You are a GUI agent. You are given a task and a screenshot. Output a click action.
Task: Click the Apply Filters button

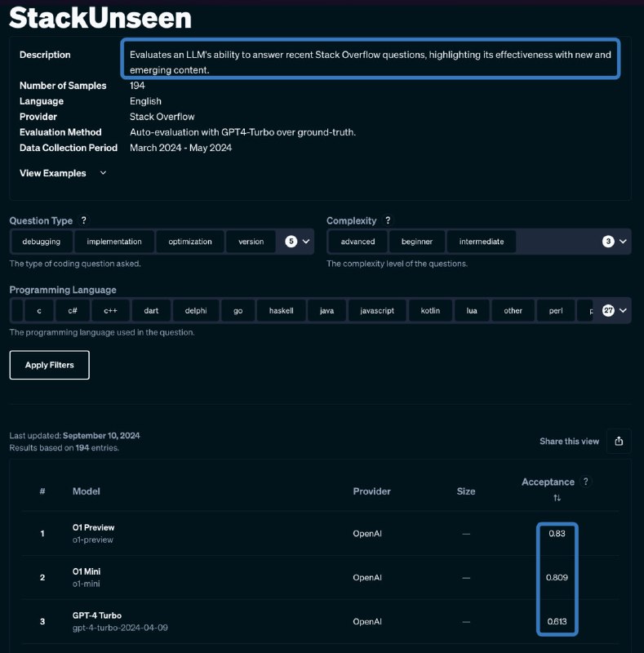coord(49,365)
